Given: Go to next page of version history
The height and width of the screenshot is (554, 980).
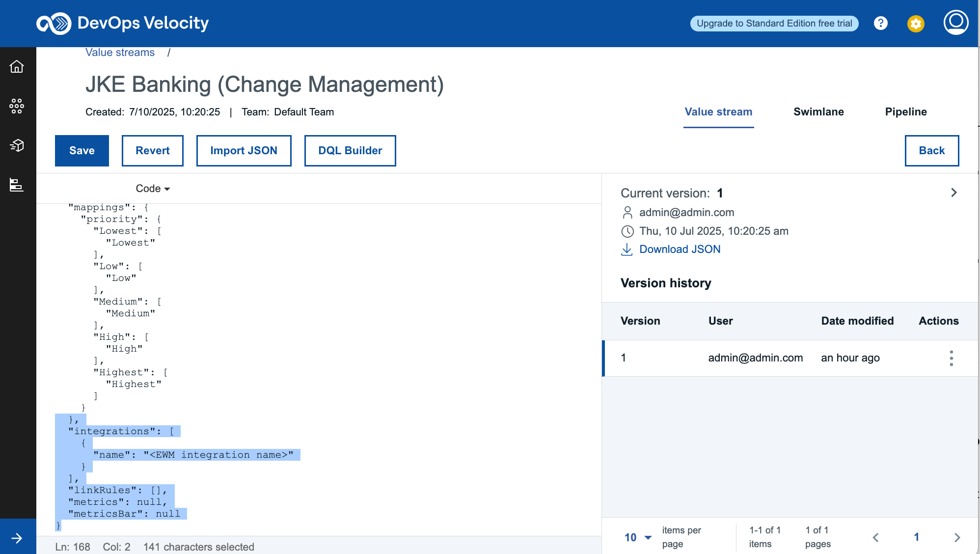Looking at the screenshot, I should click(x=957, y=537).
